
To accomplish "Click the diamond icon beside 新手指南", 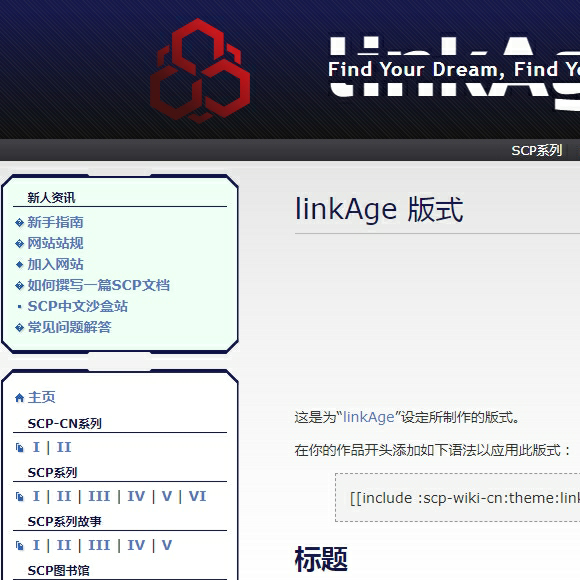I will pos(19,223).
